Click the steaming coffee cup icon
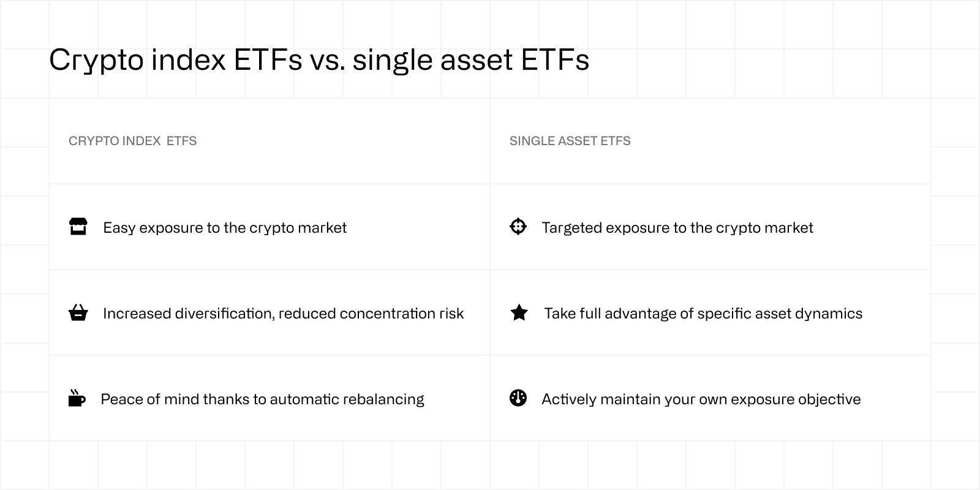This screenshot has height=490, width=980. click(x=77, y=398)
